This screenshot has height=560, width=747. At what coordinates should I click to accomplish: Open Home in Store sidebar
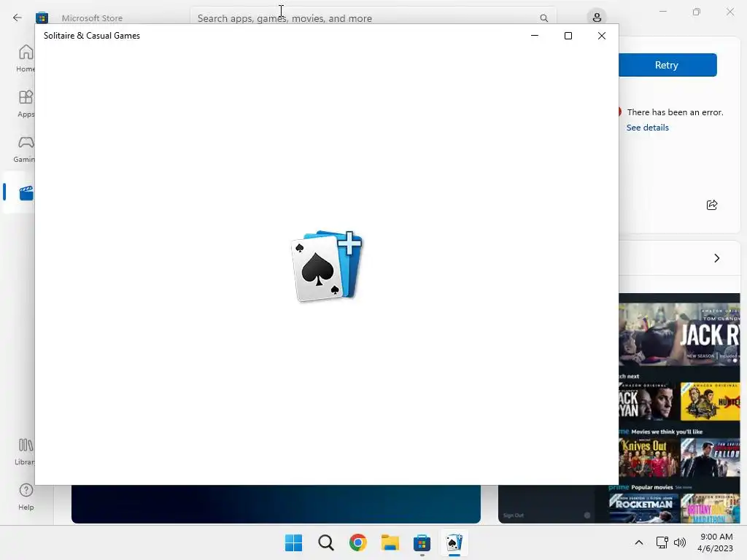click(x=26, y=58)
